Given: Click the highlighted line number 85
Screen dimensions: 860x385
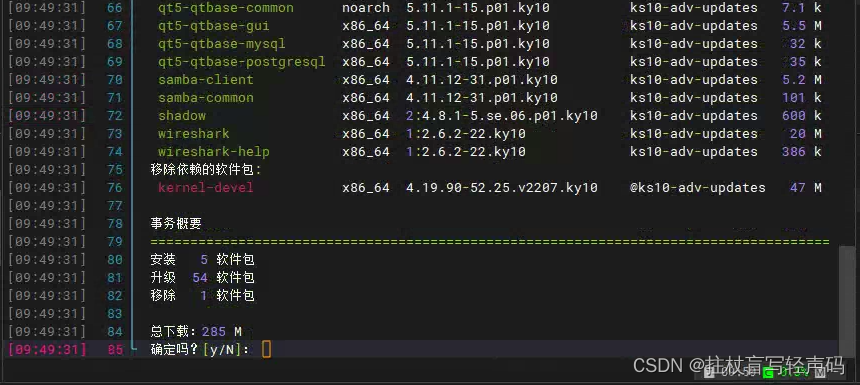Looking at the screenshot, I should 115,349.
